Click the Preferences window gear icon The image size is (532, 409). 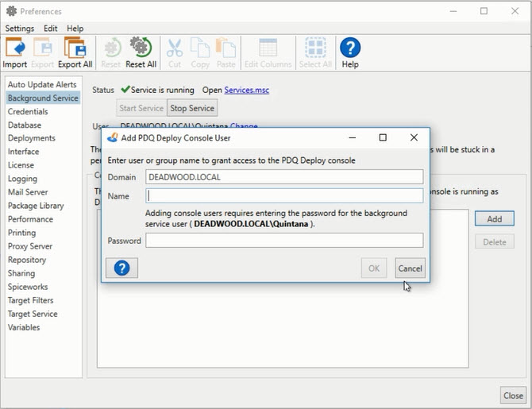12,11
